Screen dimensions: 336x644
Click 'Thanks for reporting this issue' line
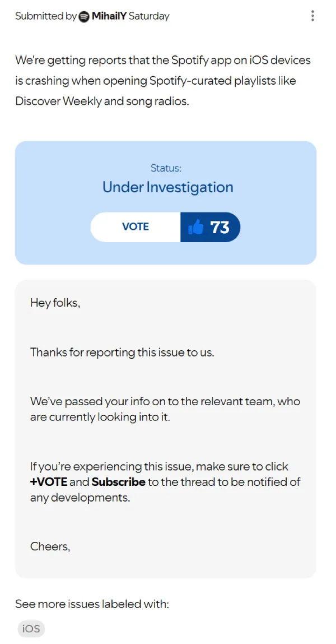point(122,353)
